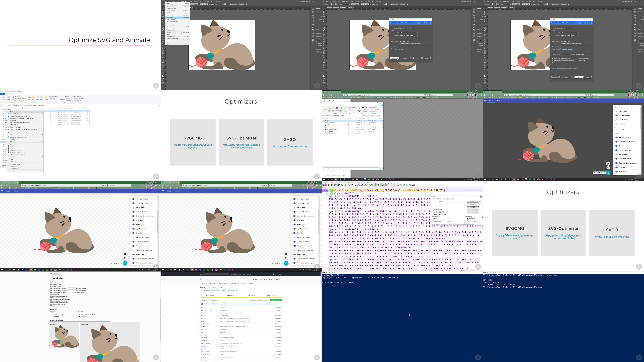Screen dimensions: 644x362
Task: Click Nueva carpeta icon in the context-menu Explorer ribbon
Action: coord(46,97)
